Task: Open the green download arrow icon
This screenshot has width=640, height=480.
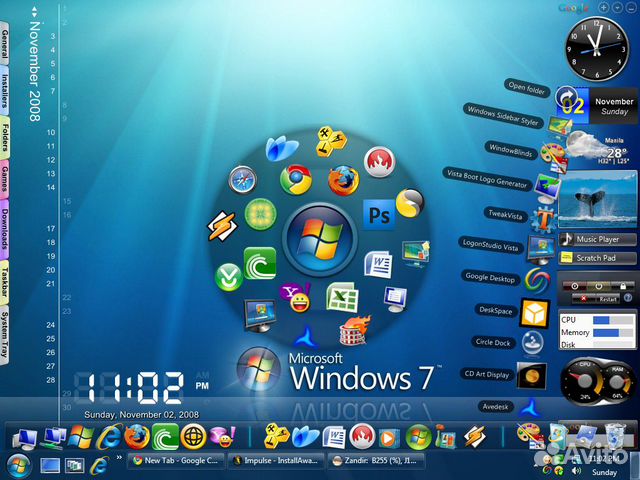Action: [x=229, y=277]
